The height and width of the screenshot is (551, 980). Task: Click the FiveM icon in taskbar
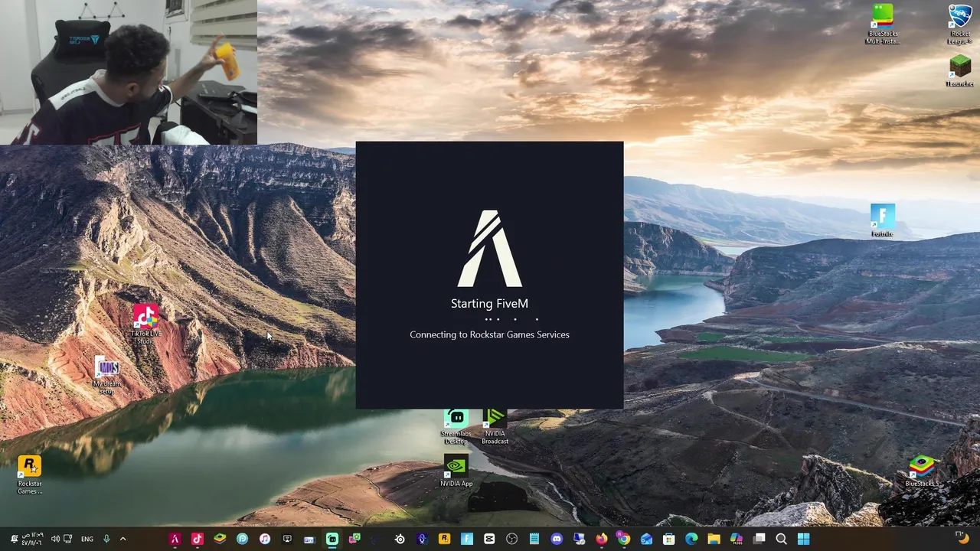tap(175, 539)
